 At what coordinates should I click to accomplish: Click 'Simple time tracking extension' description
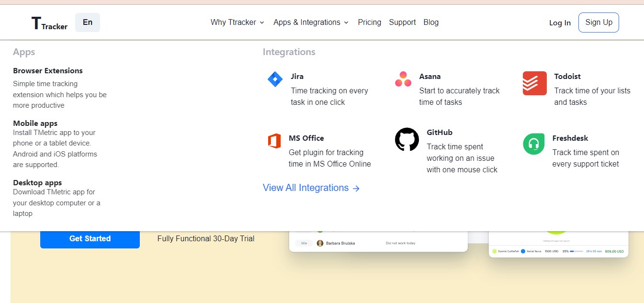60,95
